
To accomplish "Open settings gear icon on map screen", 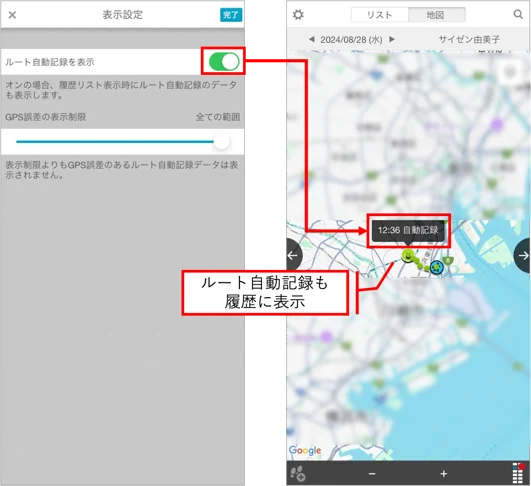I will click(x=298, y=15).
